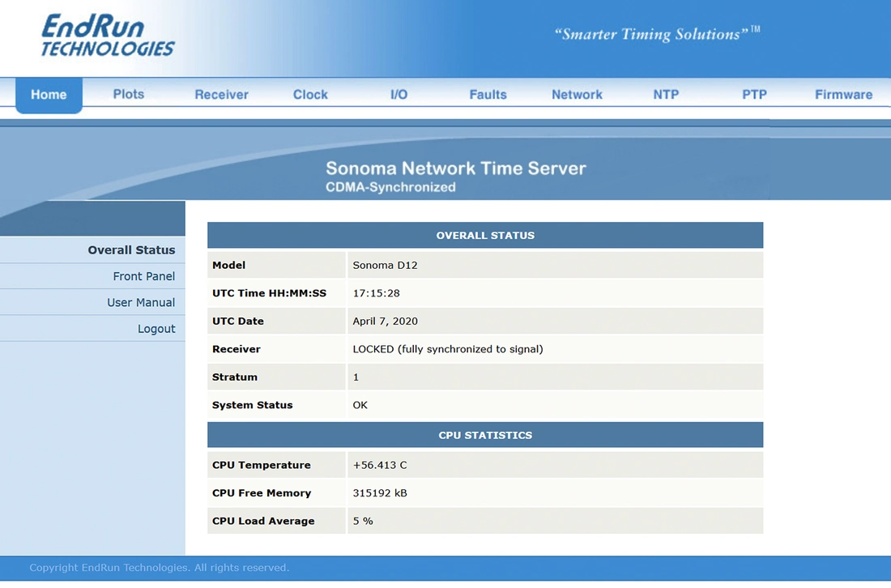Click the copyright notice in footer

pos(159,568)
